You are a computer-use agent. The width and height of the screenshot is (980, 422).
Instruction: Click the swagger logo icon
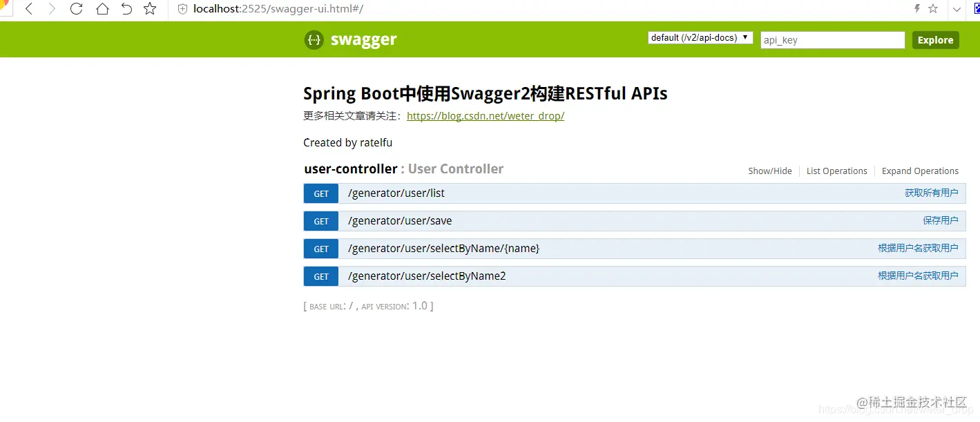pyautogui.click(x=314, y=40)
